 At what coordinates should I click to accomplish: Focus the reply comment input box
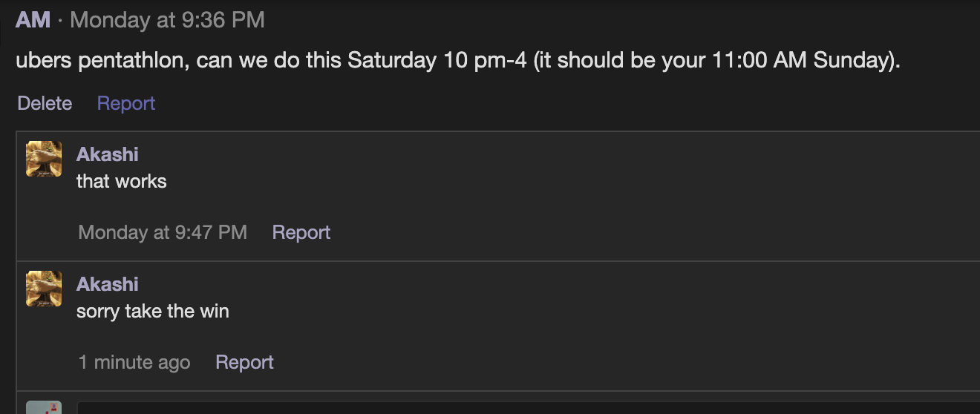[527, 408]
